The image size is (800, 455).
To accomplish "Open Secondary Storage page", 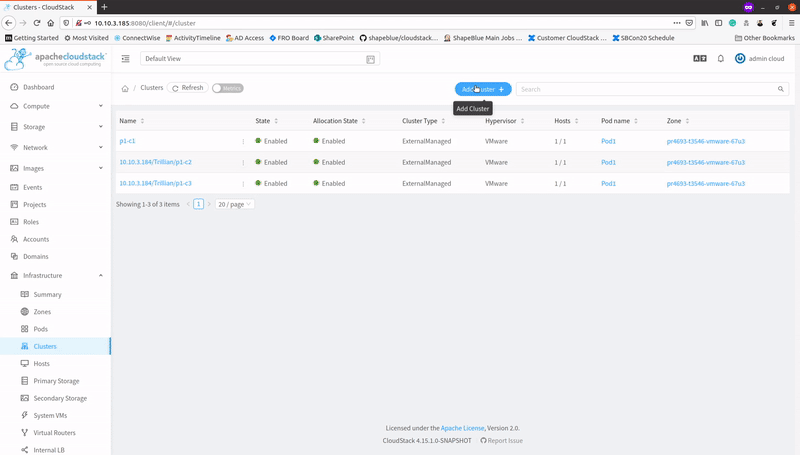I will coord(55,398).
